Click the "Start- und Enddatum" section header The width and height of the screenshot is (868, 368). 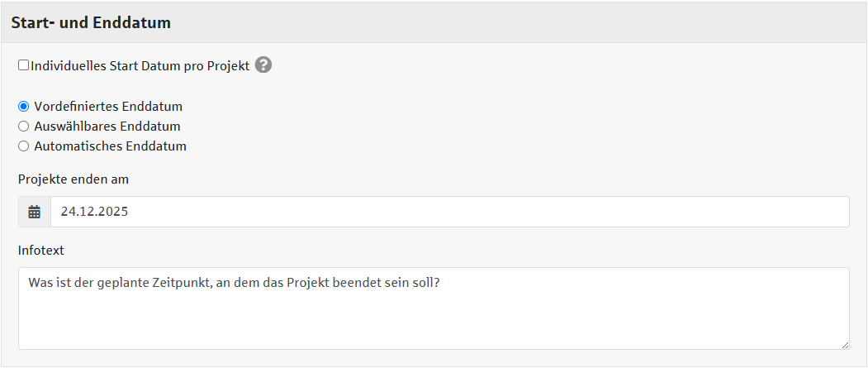pyautogui.click(x=91, y=23)
